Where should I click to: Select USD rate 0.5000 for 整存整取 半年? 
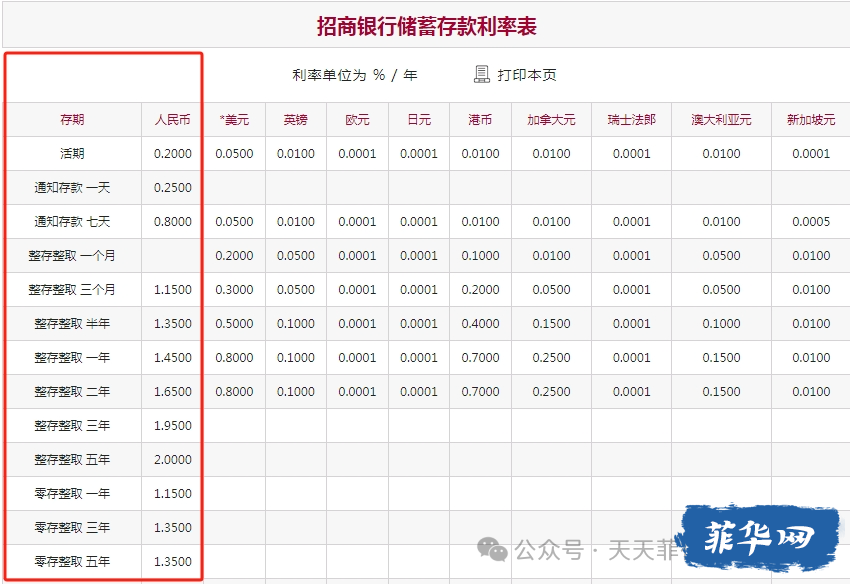(x=234, y=324)
